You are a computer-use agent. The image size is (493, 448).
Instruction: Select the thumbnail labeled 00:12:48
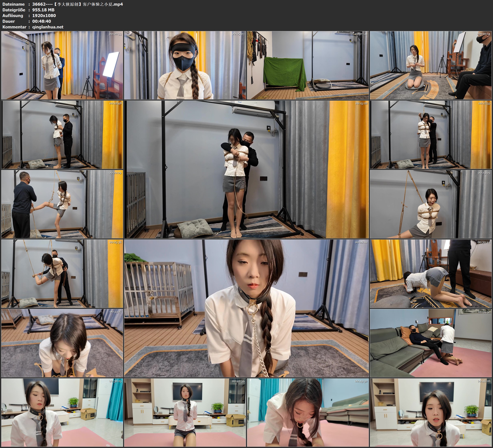[x=62, y=135]
